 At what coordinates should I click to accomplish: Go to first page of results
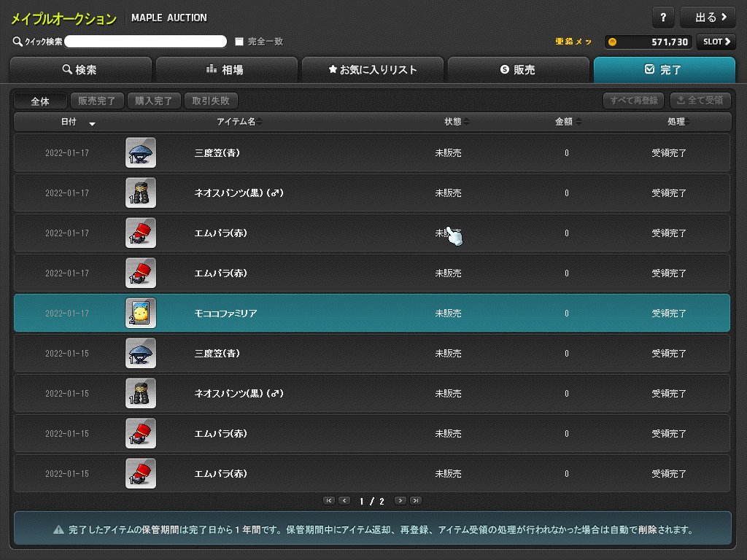tap(329, 500)
